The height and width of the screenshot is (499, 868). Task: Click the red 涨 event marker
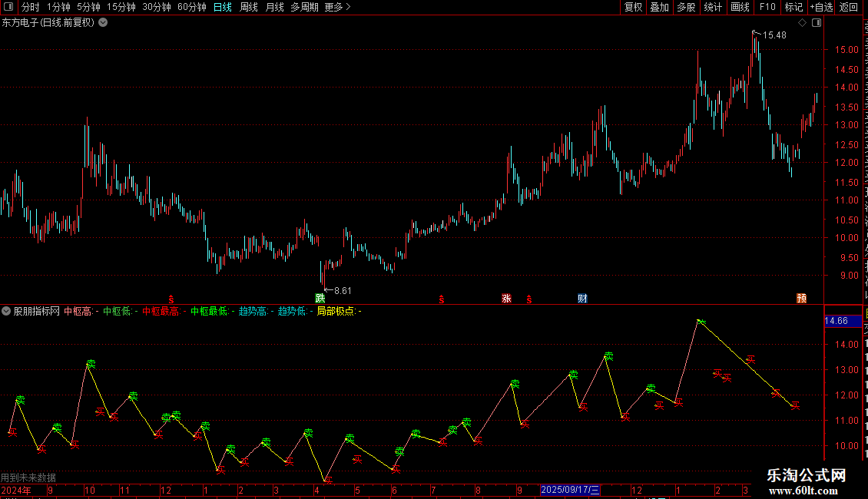point(506,298)
